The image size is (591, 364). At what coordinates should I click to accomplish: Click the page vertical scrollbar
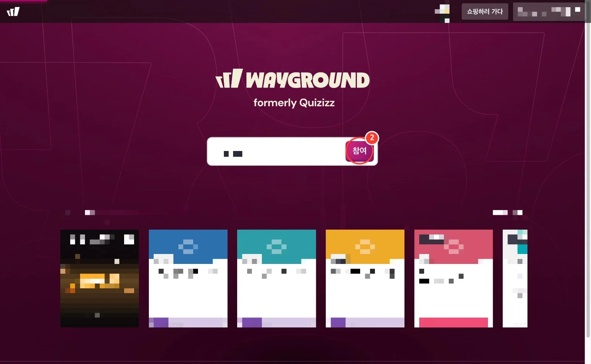click(588, 170)
